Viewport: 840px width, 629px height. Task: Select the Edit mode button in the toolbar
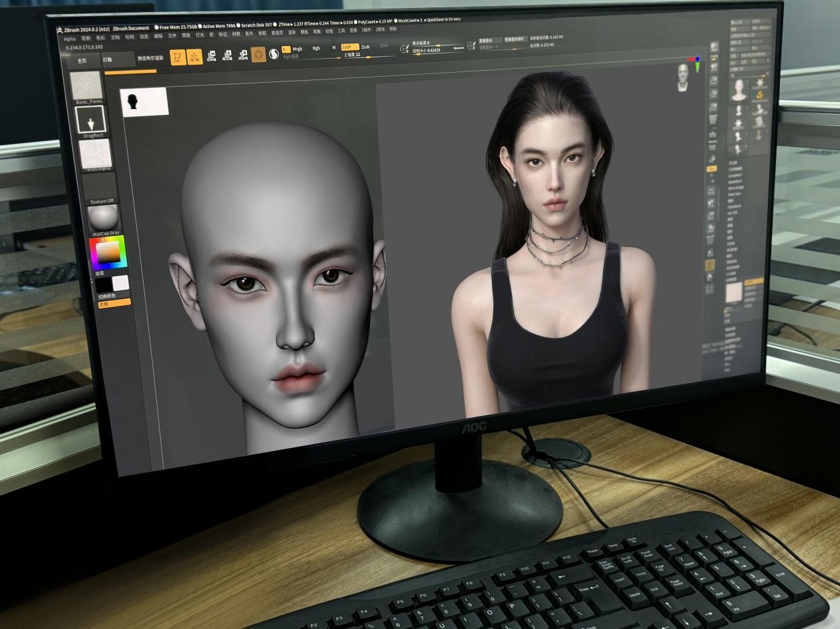tap(178, 57)
